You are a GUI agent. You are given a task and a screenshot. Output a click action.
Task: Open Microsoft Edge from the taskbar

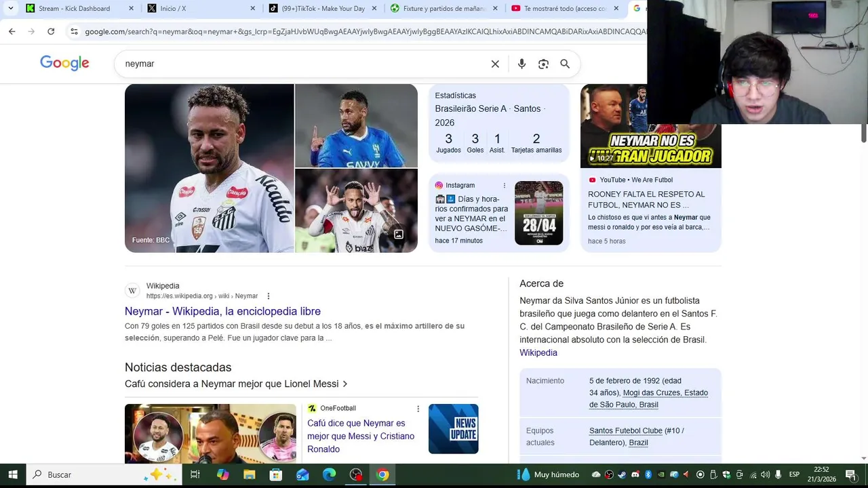click(x=329, y=474)
